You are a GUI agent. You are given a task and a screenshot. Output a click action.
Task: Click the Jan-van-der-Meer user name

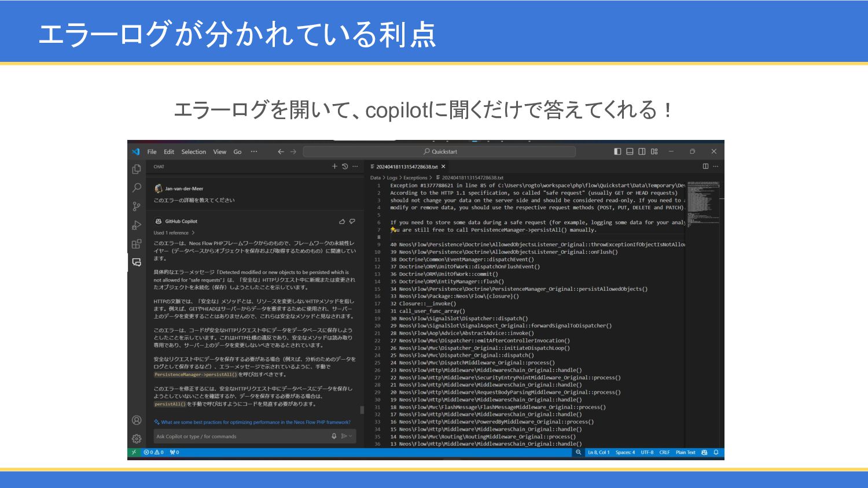click(x=184, y=188)
